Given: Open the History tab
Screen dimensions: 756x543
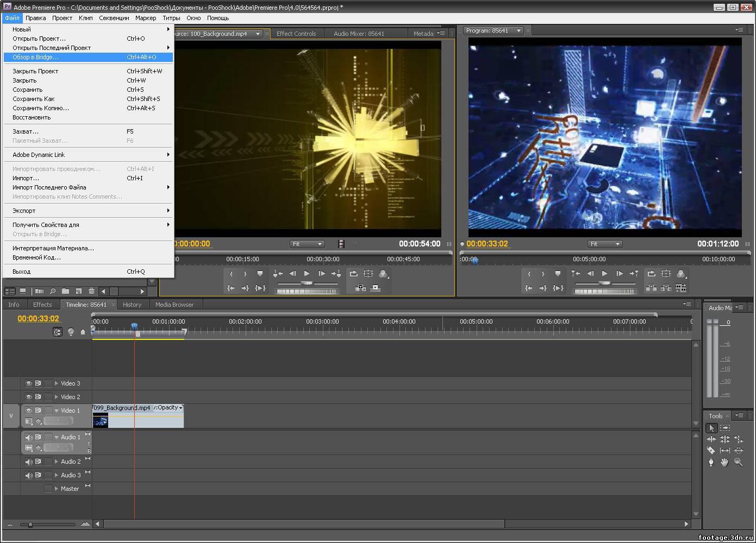Looking at the screenshot, I should [x=132, y=305].
